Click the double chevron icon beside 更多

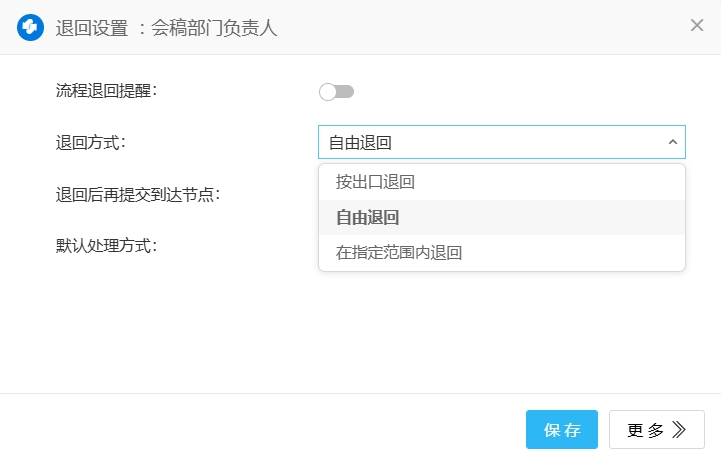[679, 430]
